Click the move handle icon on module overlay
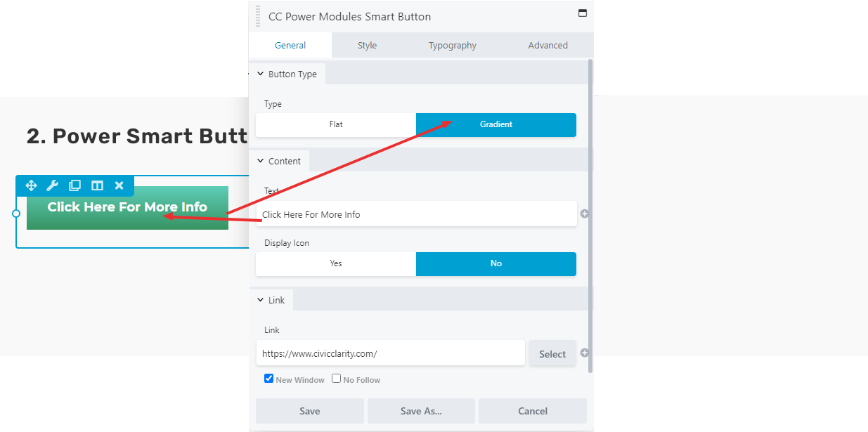This screenshot has height=432, width=868. [31, 185]
